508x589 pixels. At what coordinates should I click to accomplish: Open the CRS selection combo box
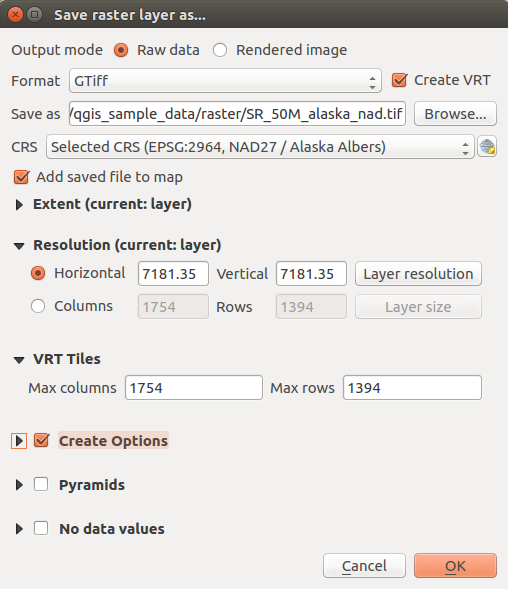pyautogui.click(x=260, y=146)
